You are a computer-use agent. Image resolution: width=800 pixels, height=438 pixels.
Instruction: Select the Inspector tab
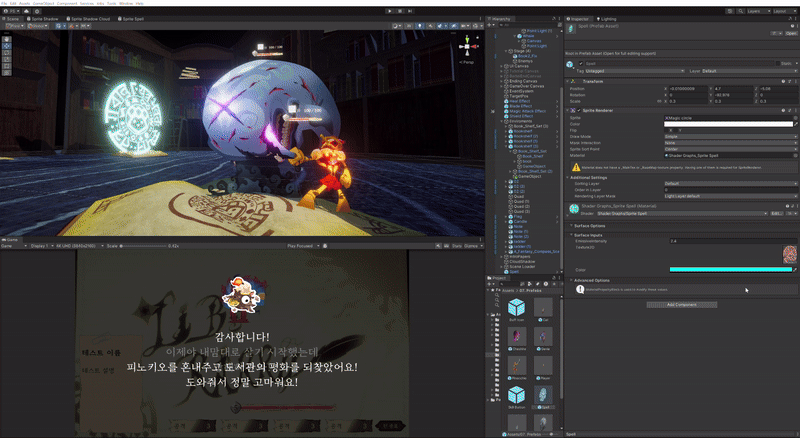point(579,19)
